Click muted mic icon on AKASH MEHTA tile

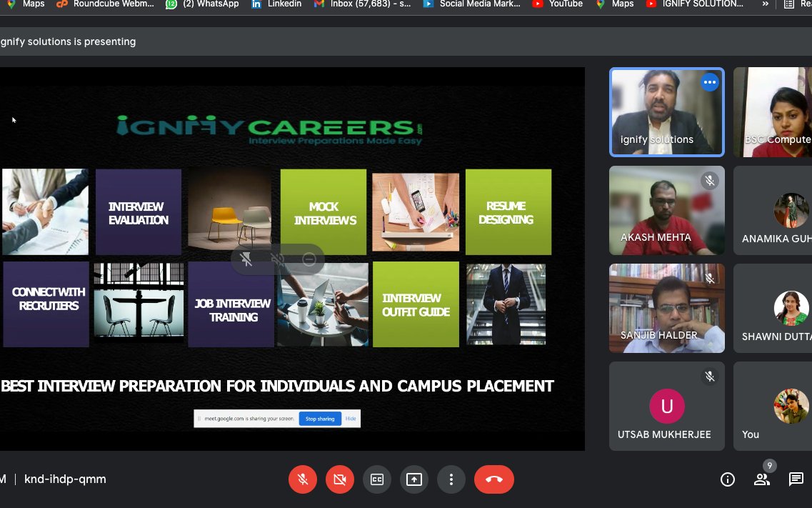(x=709, y=180)
